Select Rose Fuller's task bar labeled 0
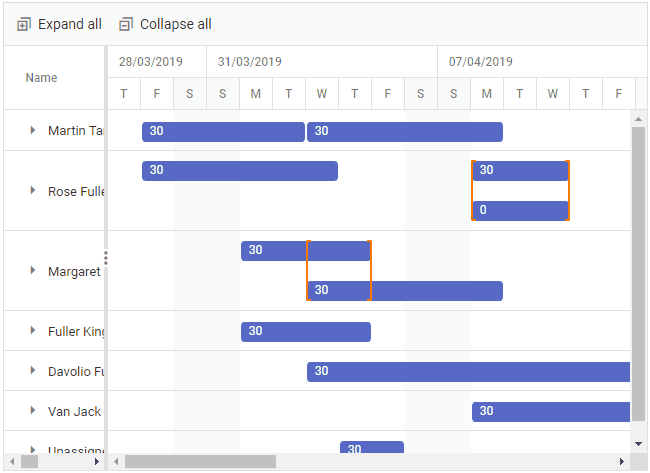The image size is (650, 473). point(520,210)
